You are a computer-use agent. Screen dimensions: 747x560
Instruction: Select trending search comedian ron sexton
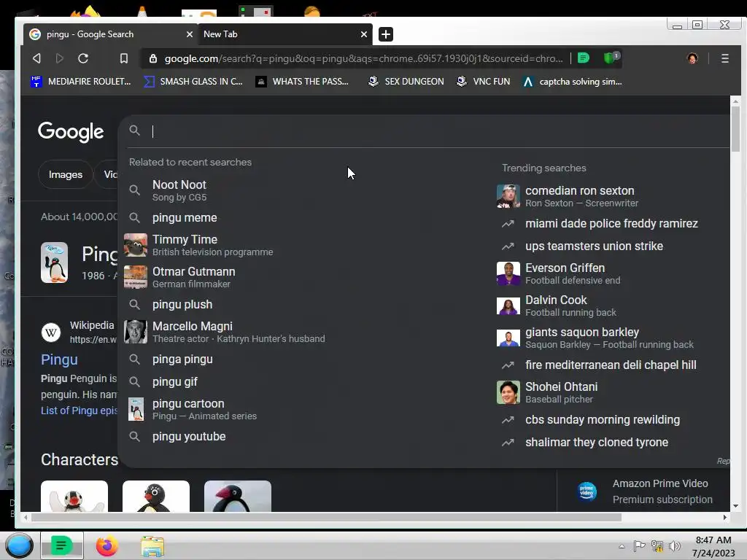pyautogui.click(x=612, y=196)
